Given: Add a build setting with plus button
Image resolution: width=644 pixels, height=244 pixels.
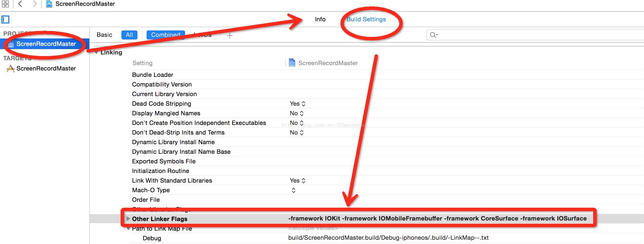Looking at the screenshot, I should [x=230, y=35].
